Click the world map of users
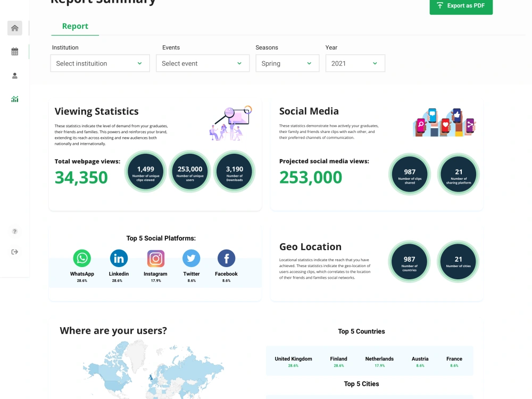 point(153,370)
